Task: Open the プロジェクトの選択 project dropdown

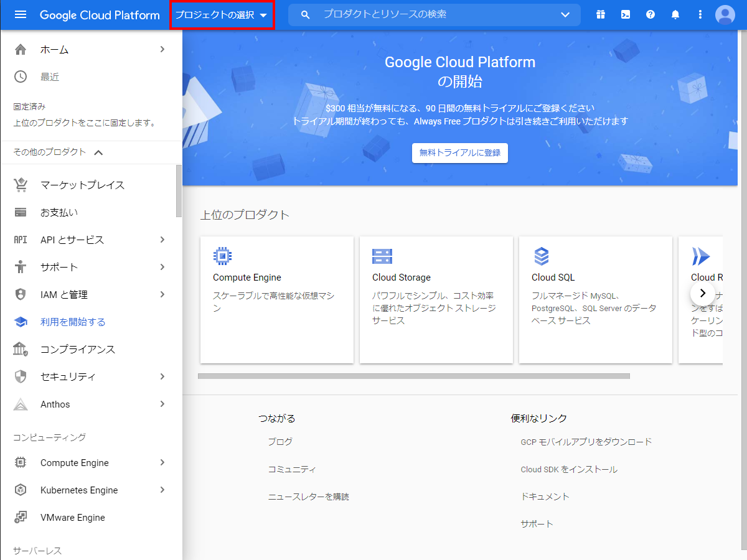Action: [222, 14]
